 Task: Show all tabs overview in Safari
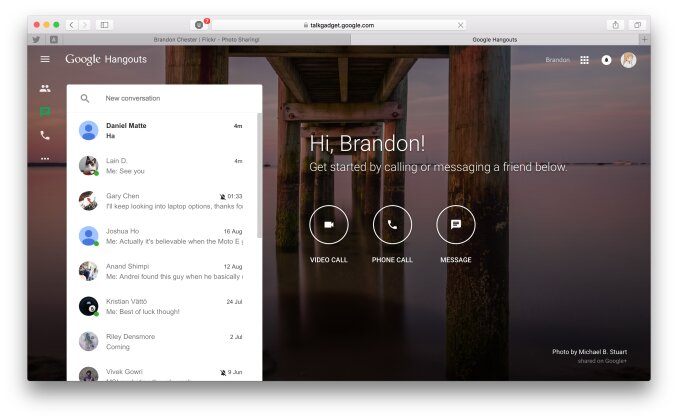[637, 25]
